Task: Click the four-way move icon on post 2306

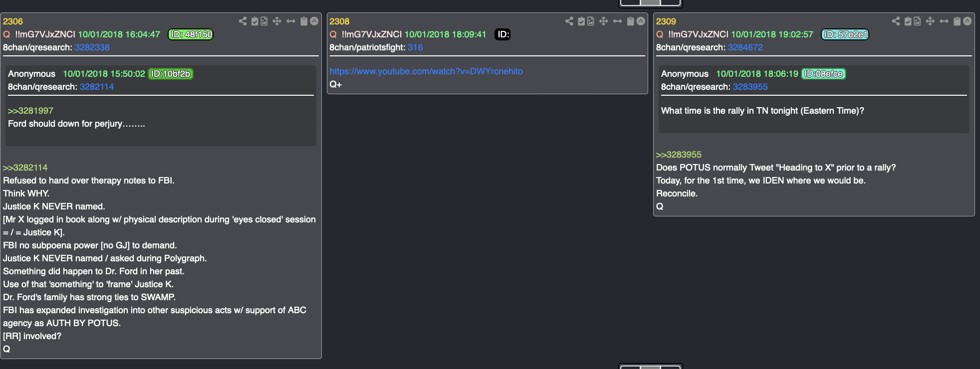Action: pos(277,21)
